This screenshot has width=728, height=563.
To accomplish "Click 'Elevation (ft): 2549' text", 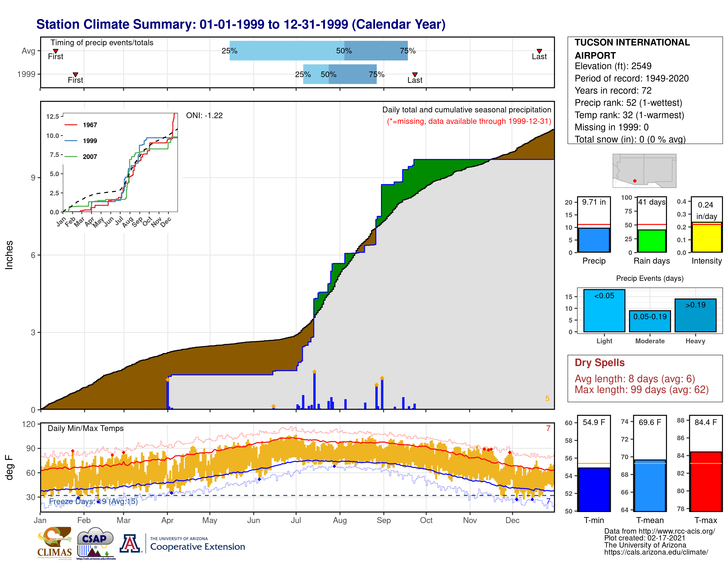I will [613, 66].
